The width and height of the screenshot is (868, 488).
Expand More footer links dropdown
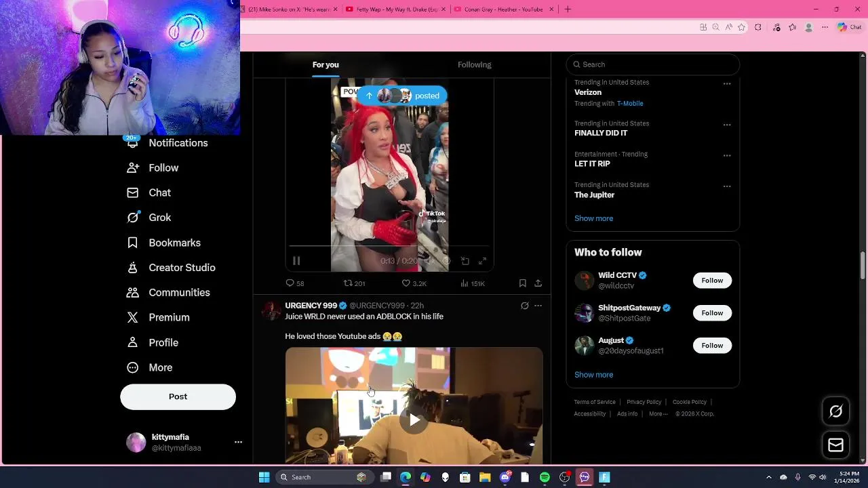click(x=658, y=414)
